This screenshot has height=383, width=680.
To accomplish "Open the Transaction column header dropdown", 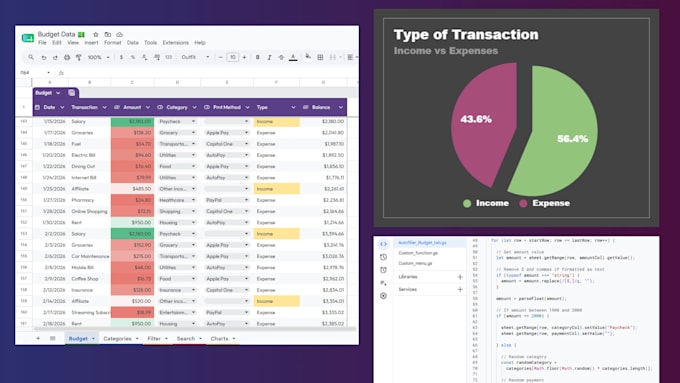I will [105, 107].
